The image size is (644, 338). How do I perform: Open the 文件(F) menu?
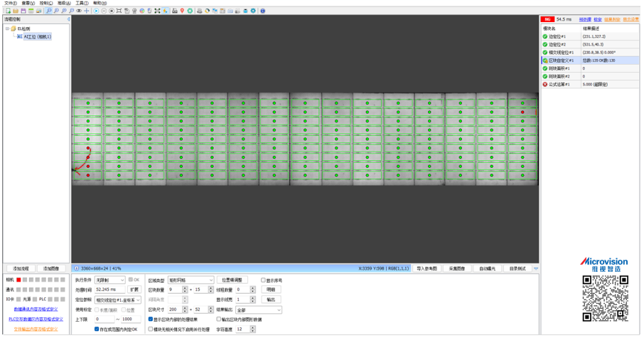tap(10, 3)
